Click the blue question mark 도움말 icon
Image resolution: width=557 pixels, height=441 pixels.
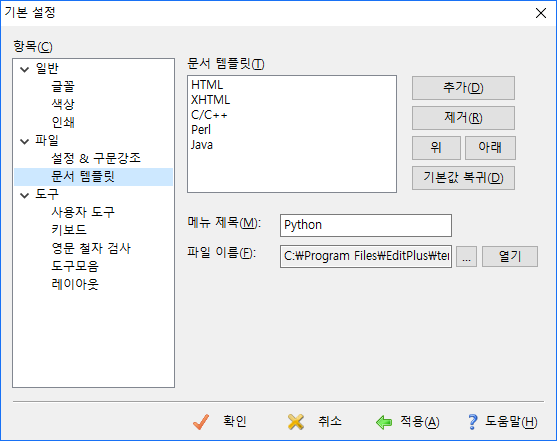point(472,422)
